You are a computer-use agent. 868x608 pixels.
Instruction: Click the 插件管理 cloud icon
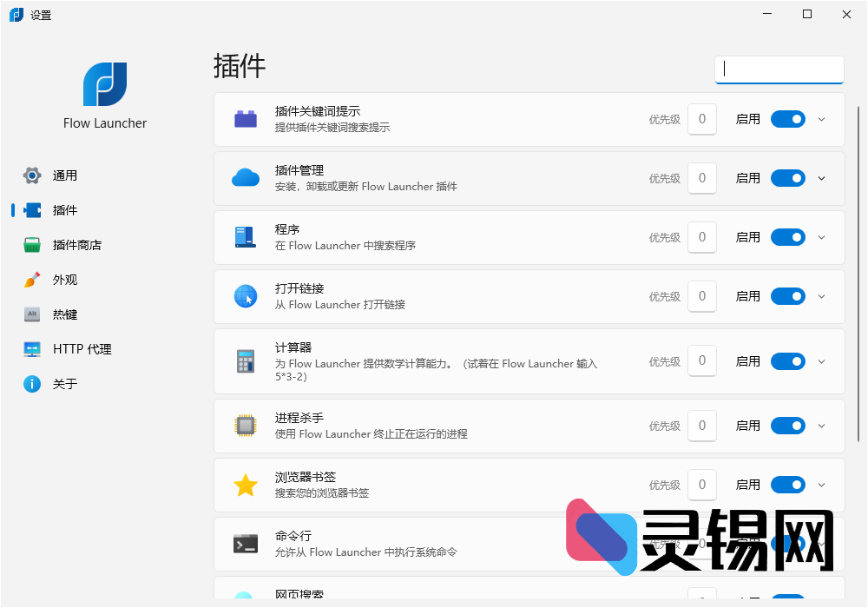point(246,178)
